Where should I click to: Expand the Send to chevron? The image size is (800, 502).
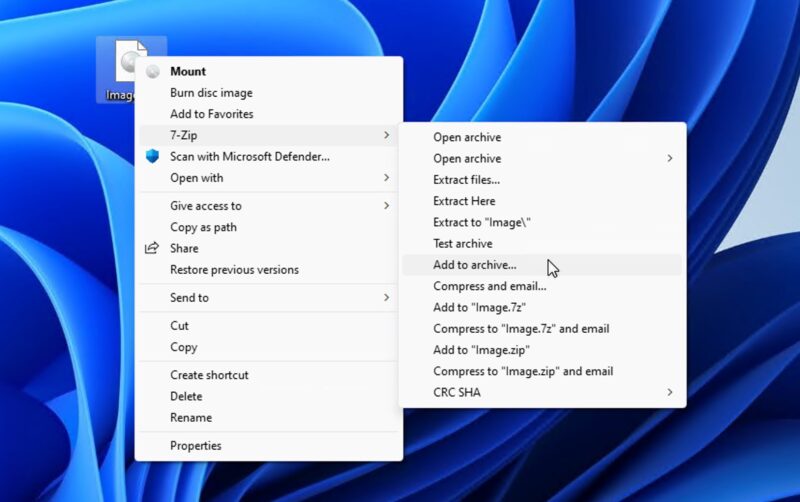point(386,297)
